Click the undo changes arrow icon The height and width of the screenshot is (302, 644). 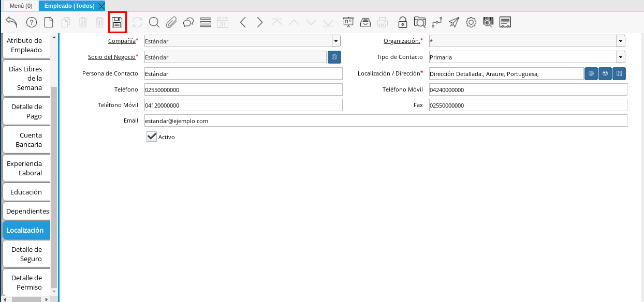click(x=11, y=22)
